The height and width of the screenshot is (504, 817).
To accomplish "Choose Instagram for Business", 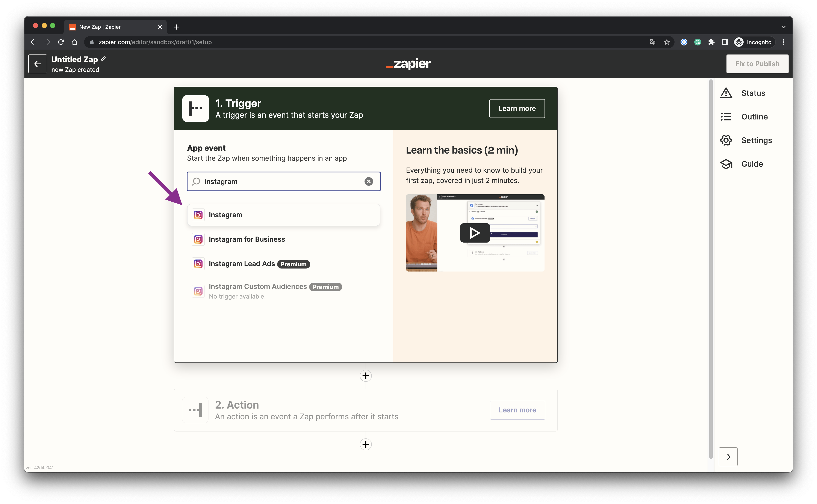I will click(x=283, y=239).
